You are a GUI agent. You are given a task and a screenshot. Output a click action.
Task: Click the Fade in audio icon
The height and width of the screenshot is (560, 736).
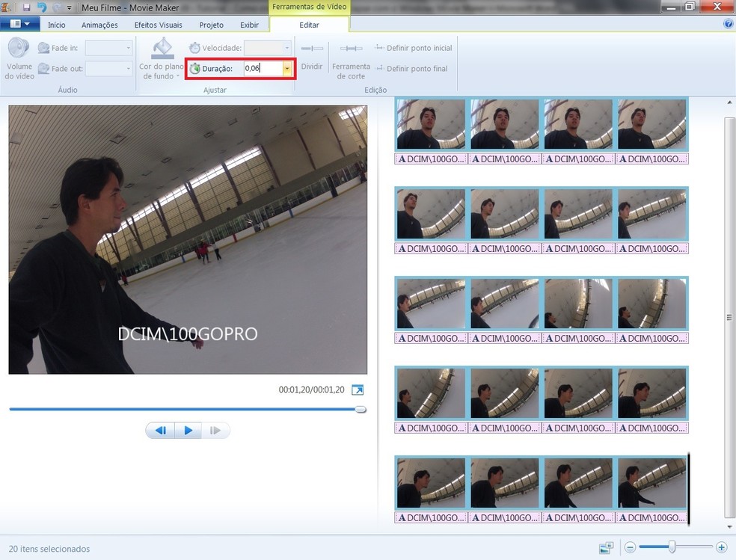pyautogui.click(x=43, y=48)
